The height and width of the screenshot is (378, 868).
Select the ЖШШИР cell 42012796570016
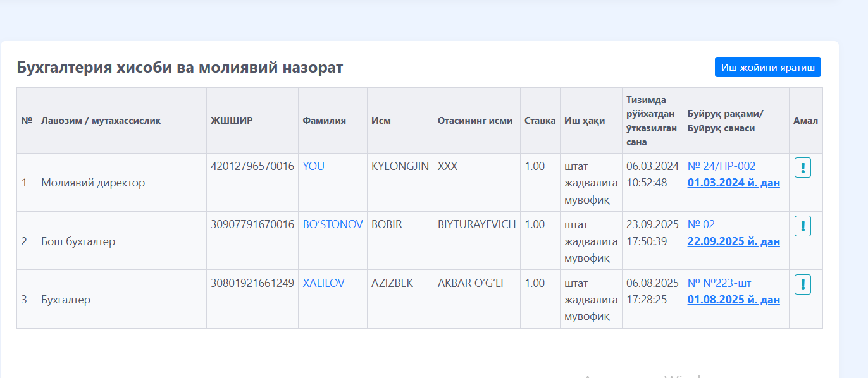click(x=252, y=166)
